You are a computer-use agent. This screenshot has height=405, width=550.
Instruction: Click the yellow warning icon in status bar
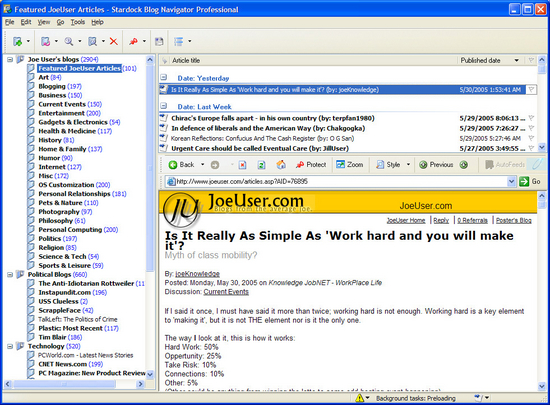click(359, 398)
